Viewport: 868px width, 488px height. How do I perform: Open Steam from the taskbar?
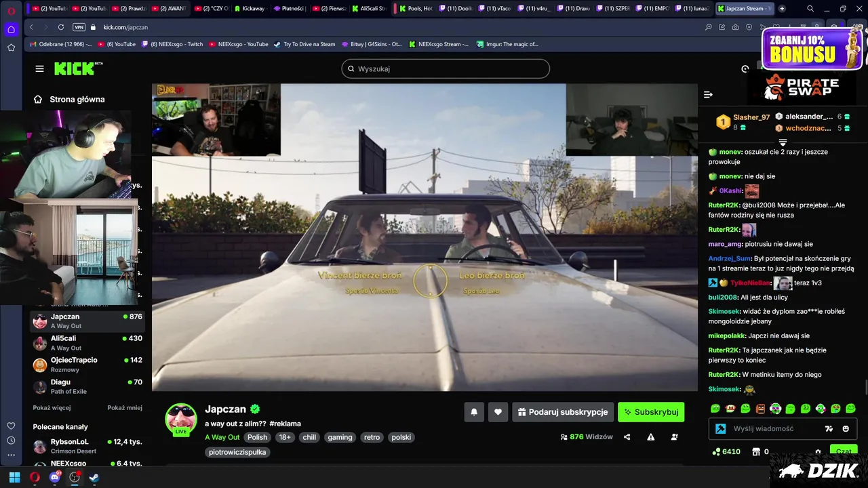pyautogui.click(x=94, y=477)
